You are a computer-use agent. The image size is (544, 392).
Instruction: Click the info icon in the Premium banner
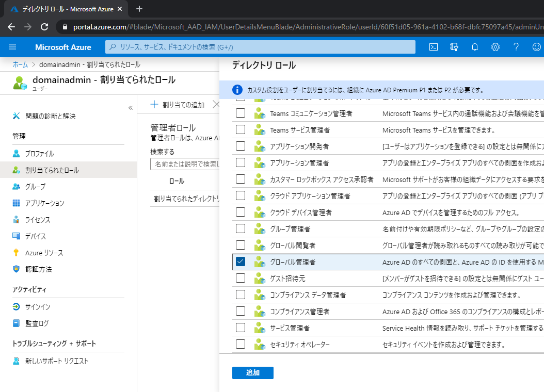237,90
